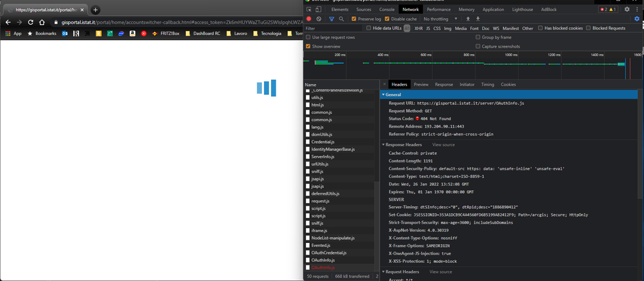Click the site lock icon in address bar
This screenshot has height=281, width=644.
point(57,22)
